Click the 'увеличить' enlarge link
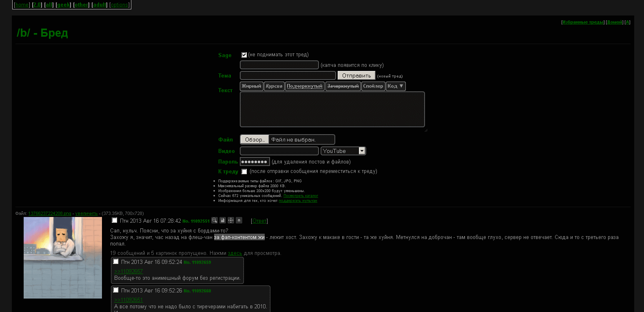644x312 pixels. [x=86, y=213]
